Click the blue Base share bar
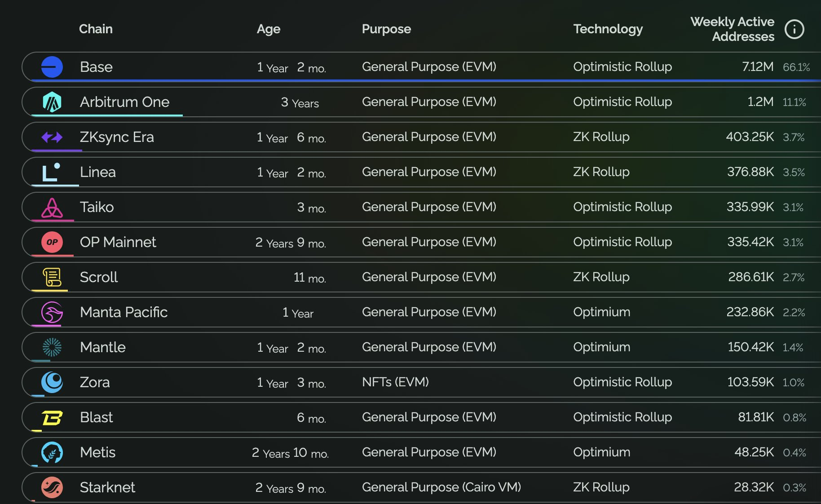Screen dimensions: 821x504 (x=422, y=80)
